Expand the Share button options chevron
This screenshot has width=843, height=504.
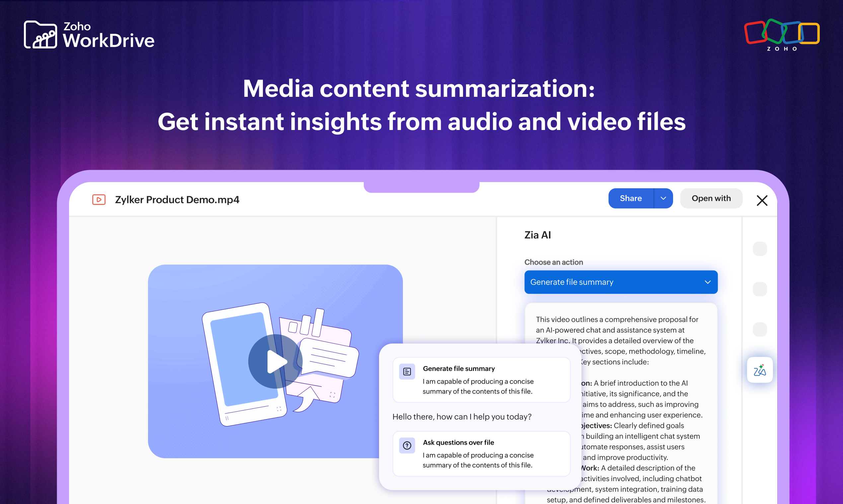point(663,198)
